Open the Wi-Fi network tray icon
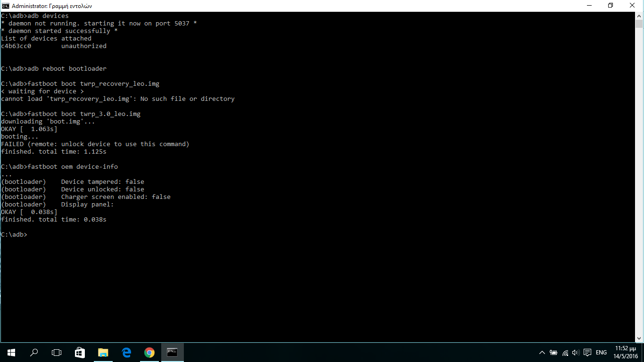 pyautogui.click(x=565, y=353)
